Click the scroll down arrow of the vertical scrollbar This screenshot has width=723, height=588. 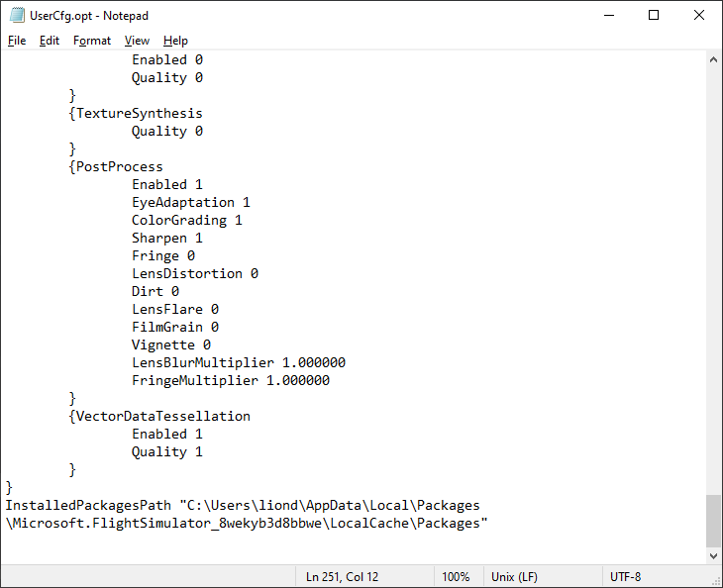point(714,557)
